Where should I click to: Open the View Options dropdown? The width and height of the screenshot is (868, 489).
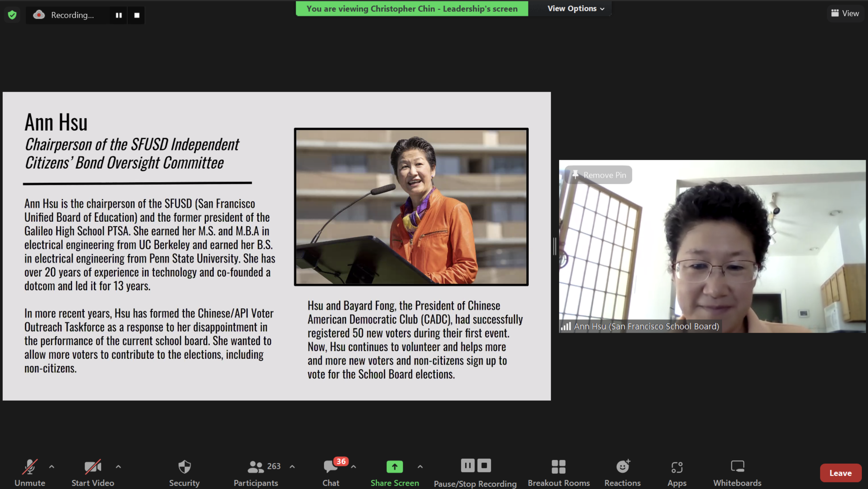pyautogui.click(x=575, y=8)
